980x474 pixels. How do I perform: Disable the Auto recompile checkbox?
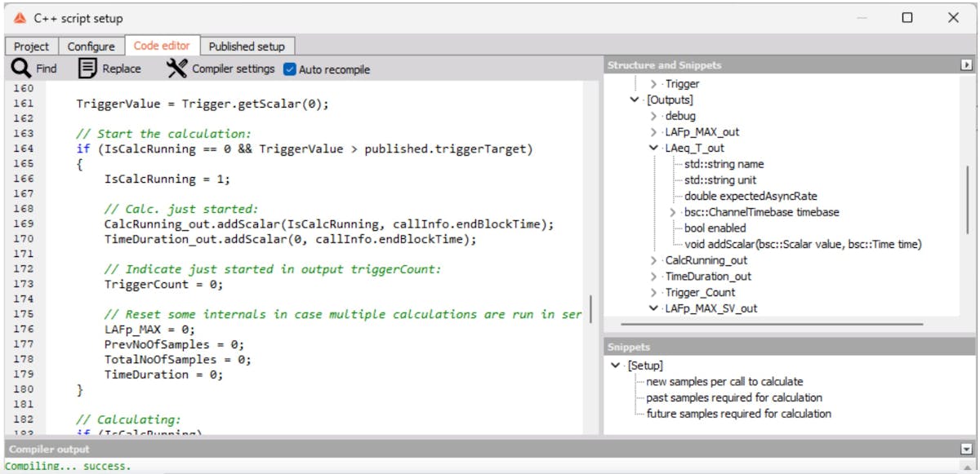[x=289, y=69]
